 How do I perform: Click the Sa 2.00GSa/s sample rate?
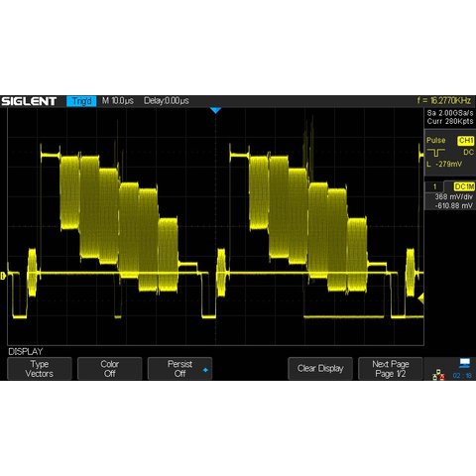(x=450, y=113)
